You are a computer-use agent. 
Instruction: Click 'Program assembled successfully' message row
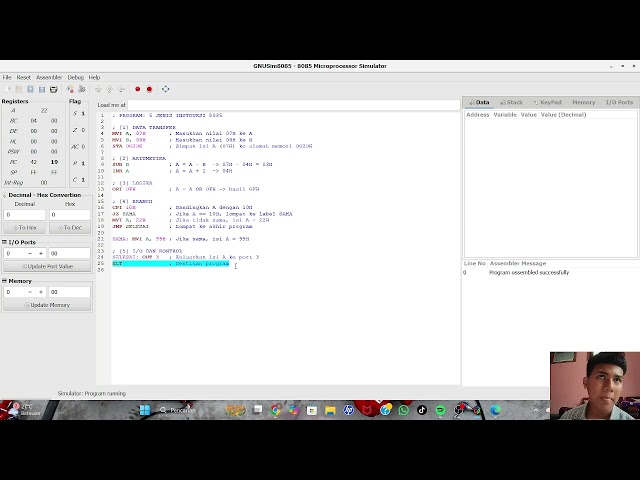(529, 272)
